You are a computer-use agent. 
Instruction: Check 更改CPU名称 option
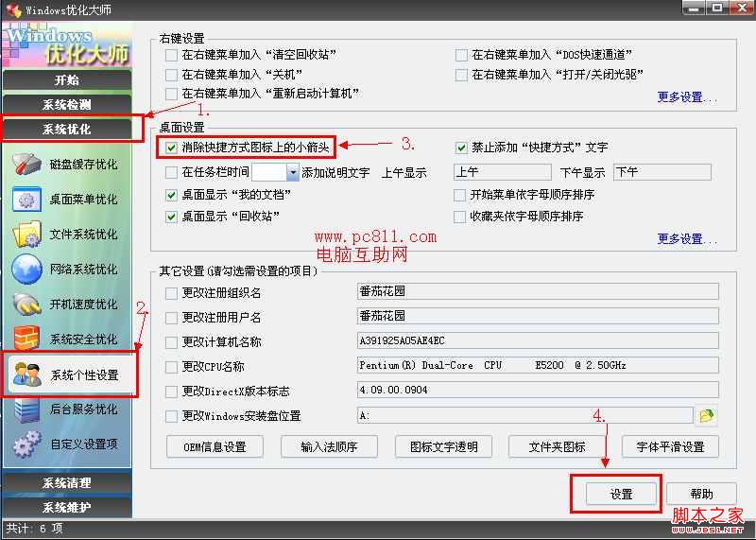click(171, 367)
